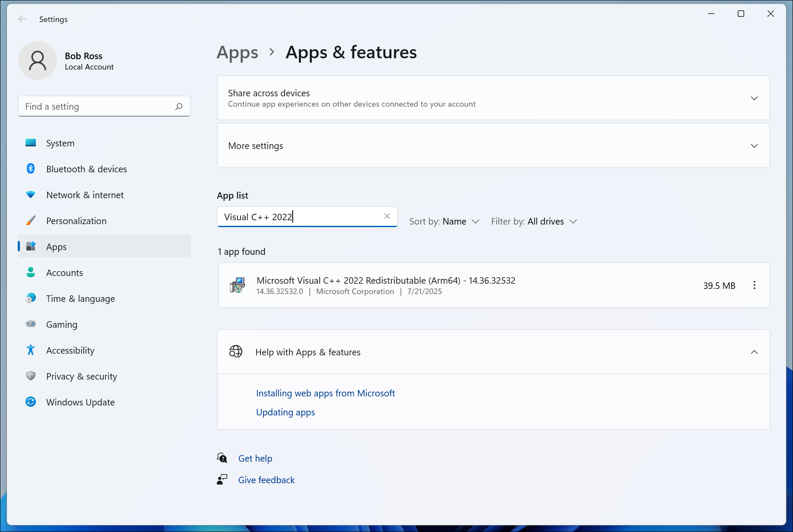Expand the Share across devices section
Image resolution: width=793 pixels, height=532 pixels.
(x=754, y=98)
